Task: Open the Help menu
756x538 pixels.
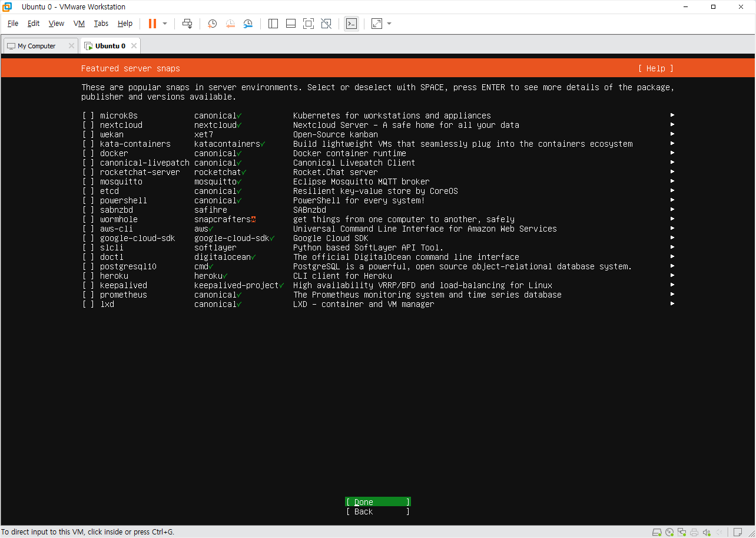Action: pos(125,24)
